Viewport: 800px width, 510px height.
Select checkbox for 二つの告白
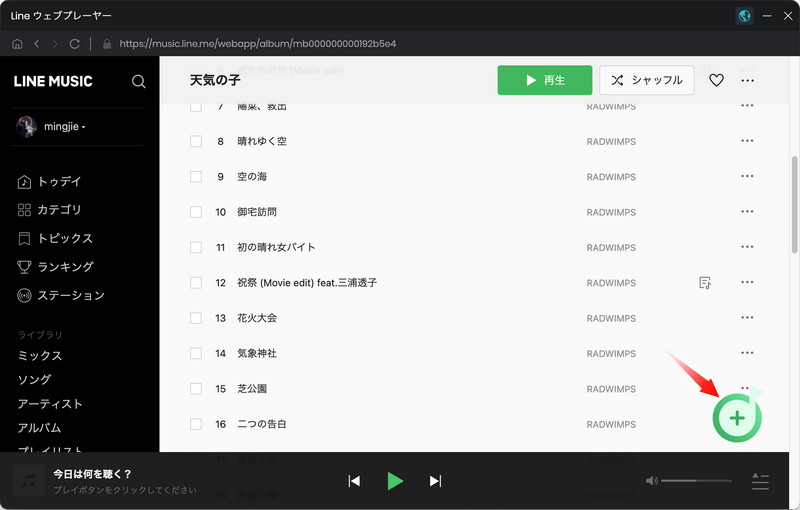pyautogui.click(x=196, y=424)
